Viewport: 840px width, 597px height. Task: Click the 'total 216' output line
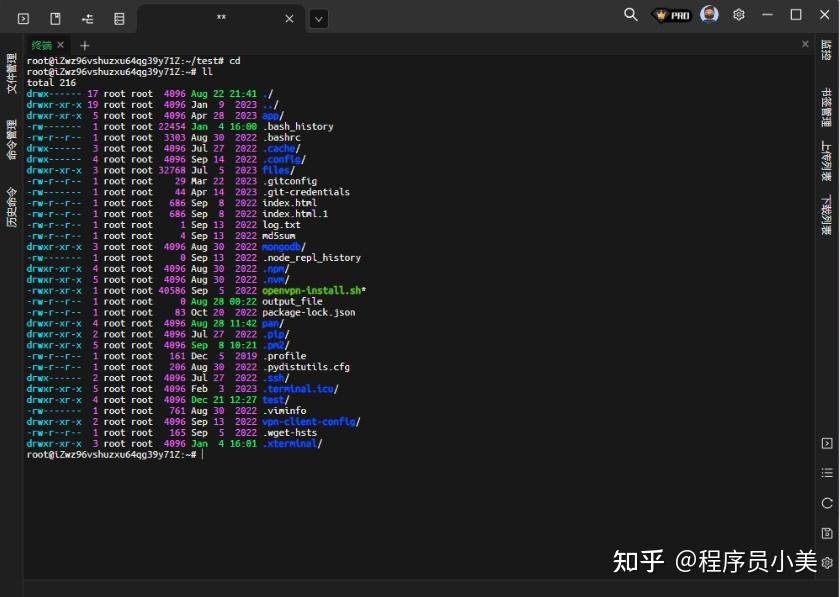[51, 83]
